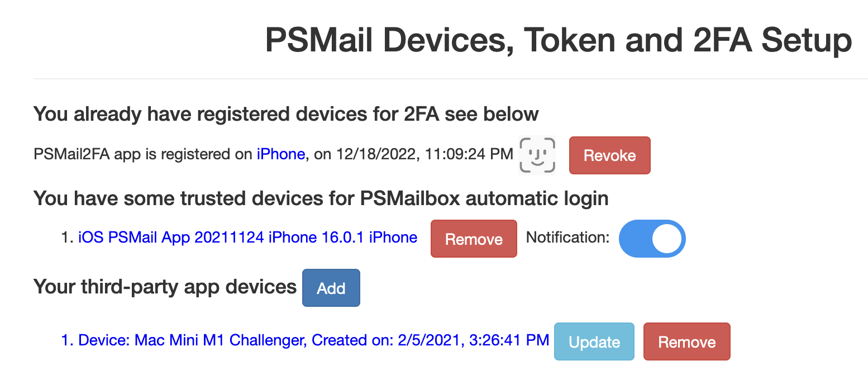
Task: Click the Revoke button for the registered iPhone
Action: pos(609,155)
